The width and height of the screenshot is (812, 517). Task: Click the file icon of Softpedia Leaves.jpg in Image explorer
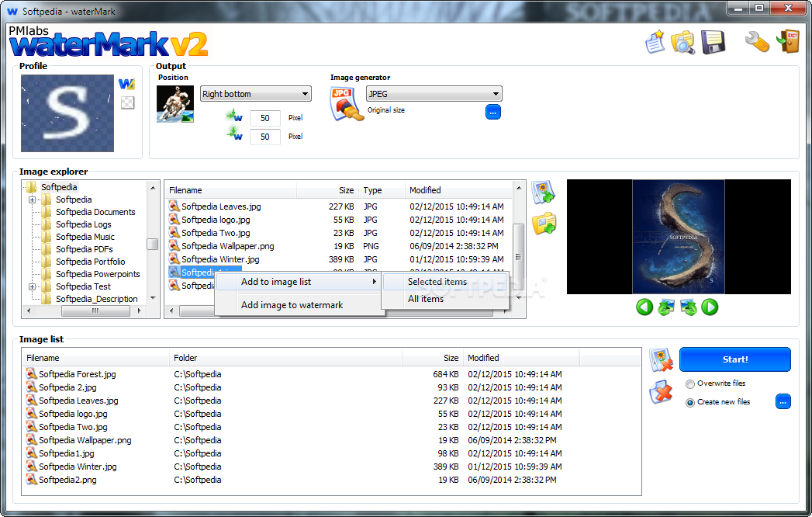click(x=174, y=206)
